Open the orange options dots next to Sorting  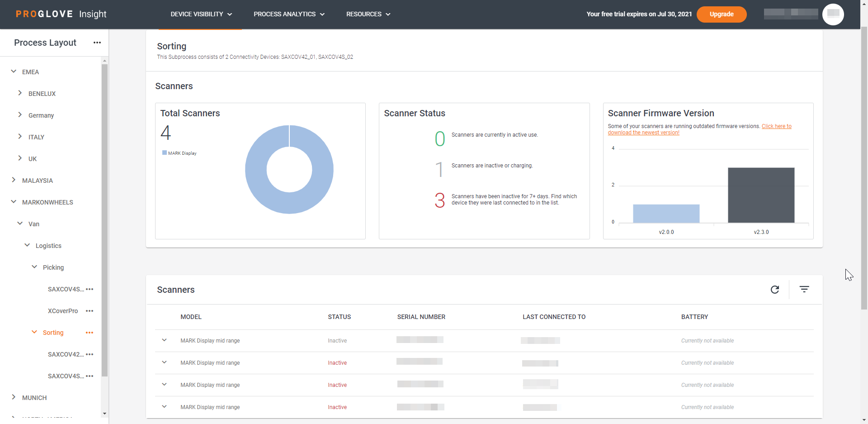click(90, 333)
